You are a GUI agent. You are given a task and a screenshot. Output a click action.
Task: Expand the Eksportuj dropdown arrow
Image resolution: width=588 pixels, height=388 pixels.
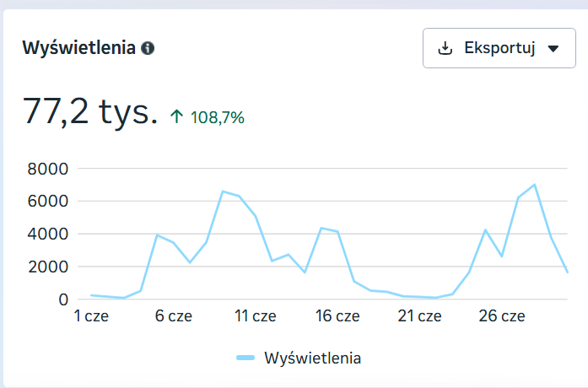coord(553,48)
